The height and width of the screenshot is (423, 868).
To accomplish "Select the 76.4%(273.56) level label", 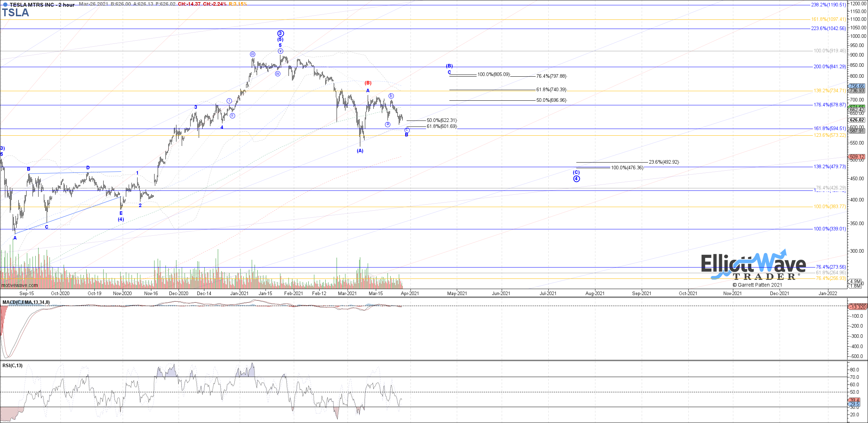I will click(x=831, y=267).
